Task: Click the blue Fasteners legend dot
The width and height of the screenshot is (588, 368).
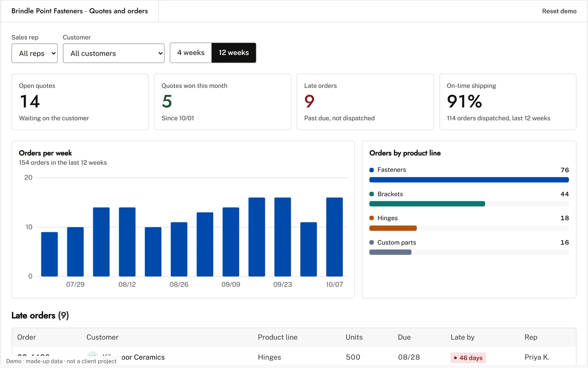Action: click(x=372, y=170)
